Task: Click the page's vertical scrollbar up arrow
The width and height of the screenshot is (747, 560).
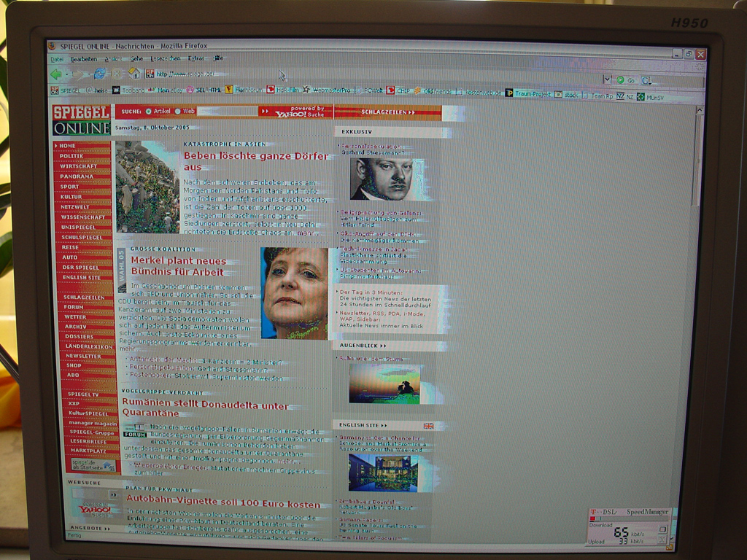Action: pyautogui.click(x=699, y=110)
